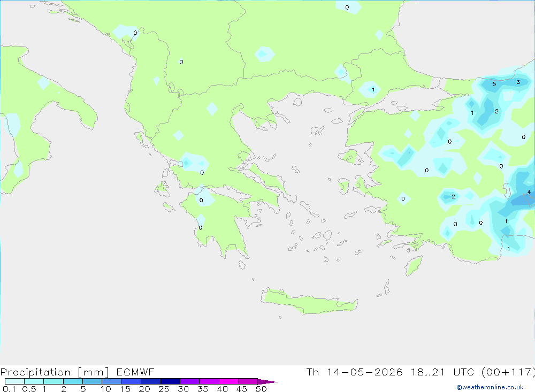535x392 pixels.
Task: Select the 5–10 mm blue legend swatch
Action: click(x=93, y=381)
